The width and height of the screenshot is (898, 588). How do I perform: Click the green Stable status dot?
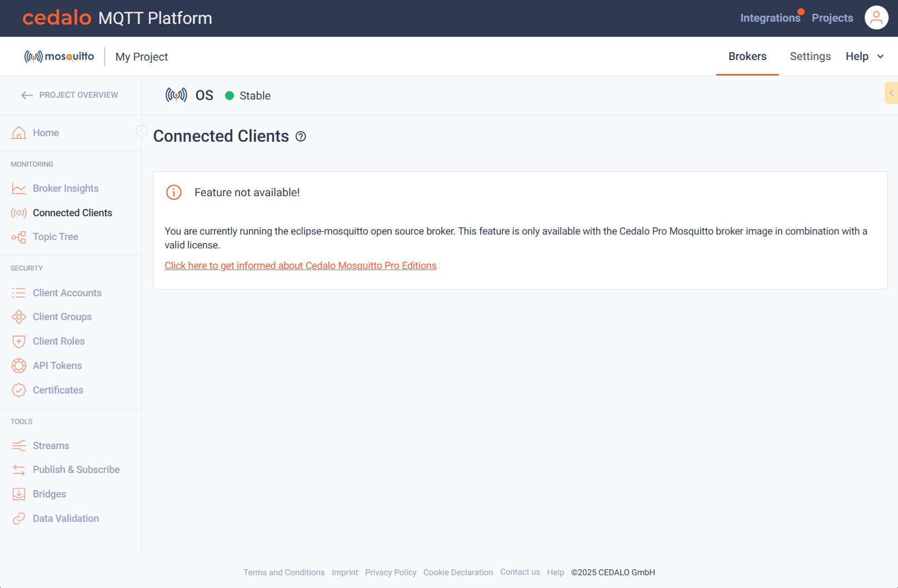(230, 96)
